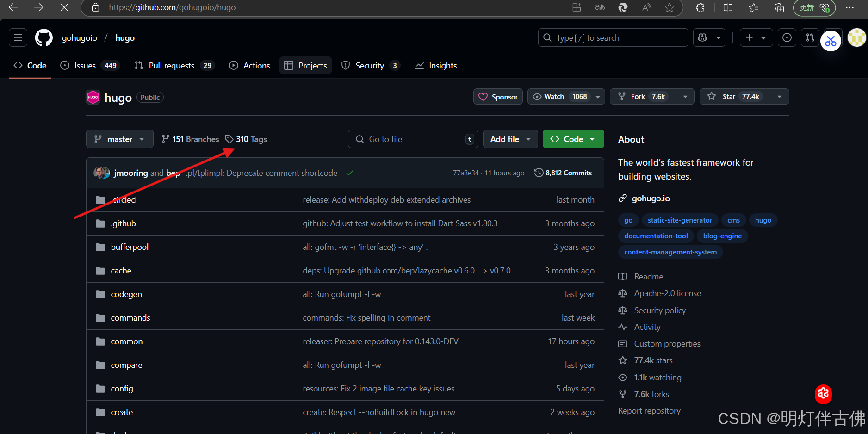This screenshot has width=868, height=434.
Task: Switch to the Code tab
Action: (30, 66)
